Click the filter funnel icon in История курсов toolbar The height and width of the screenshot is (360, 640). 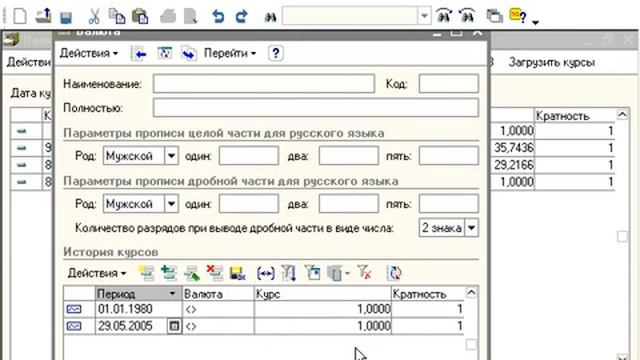[289, 273]
